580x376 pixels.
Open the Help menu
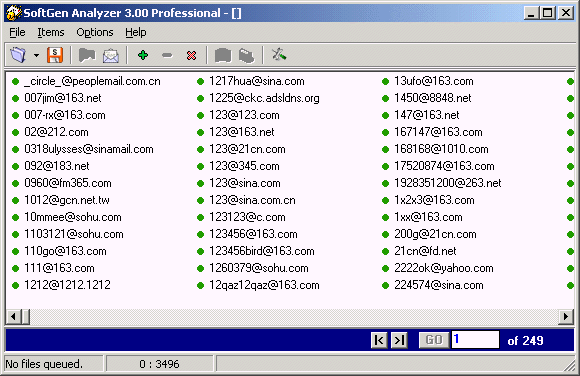[x=136, y=33]
